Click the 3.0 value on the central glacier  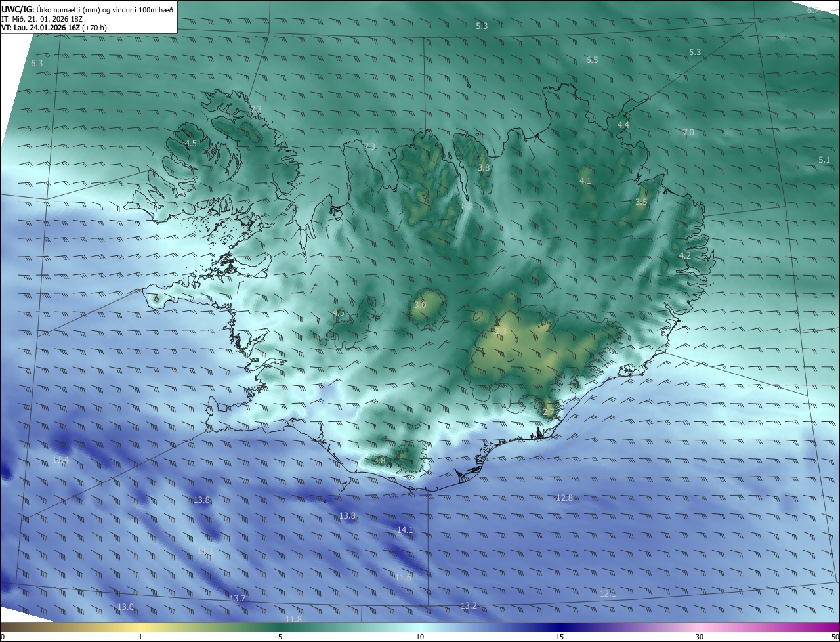pyautogui.click(x=420, y=305)
